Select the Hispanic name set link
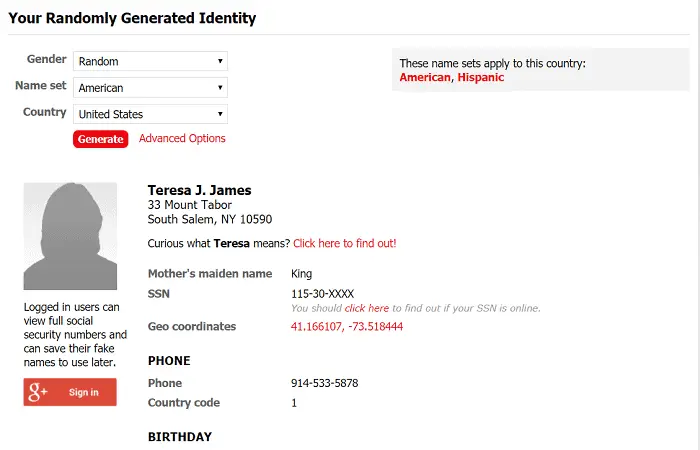 480,77
